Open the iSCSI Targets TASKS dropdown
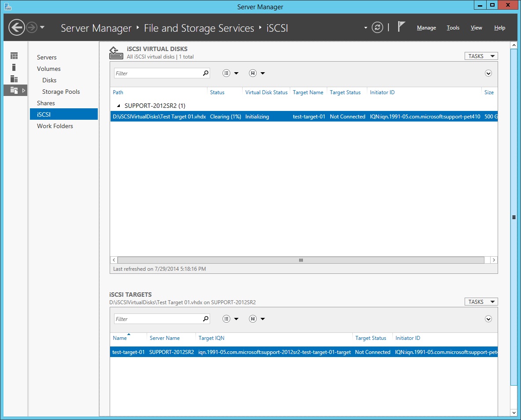This screenshot has height=420, width=521. point(481,302)
